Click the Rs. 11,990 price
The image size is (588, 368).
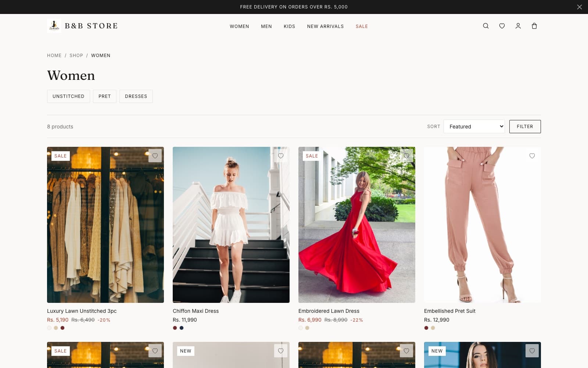point(185,320)
